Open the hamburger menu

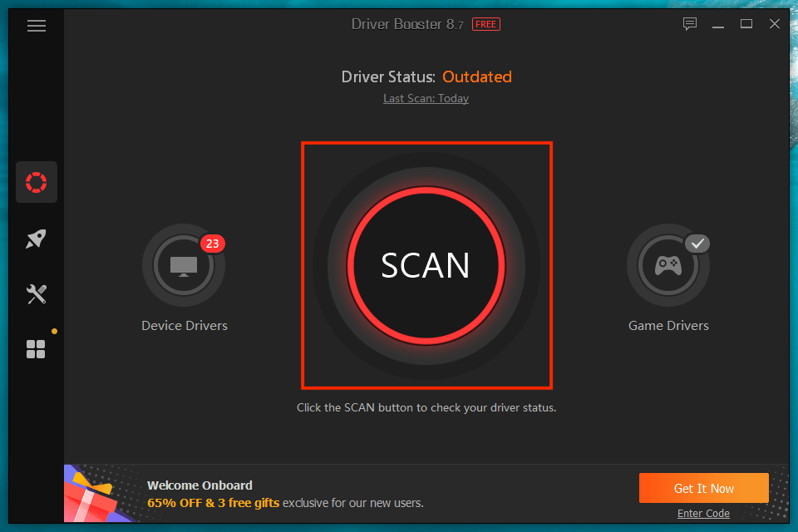36,26
